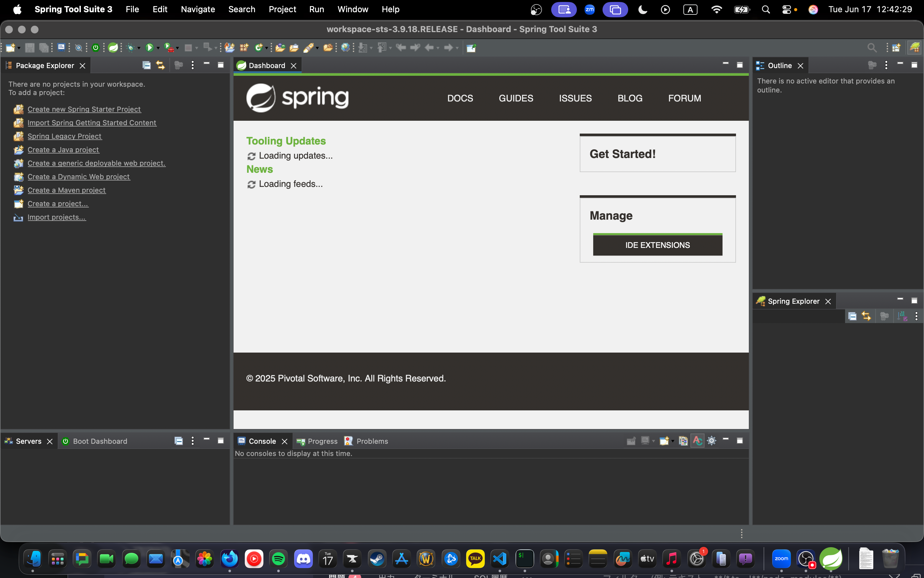Toggle Link with Editor in Spring Explorer
Viewport: 924px width, 578px height.
tap(866, 316)
